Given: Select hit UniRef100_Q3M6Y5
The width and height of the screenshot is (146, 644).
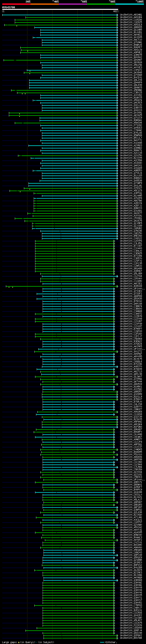Looking at the screenshot, I should (x=131, y=55).
